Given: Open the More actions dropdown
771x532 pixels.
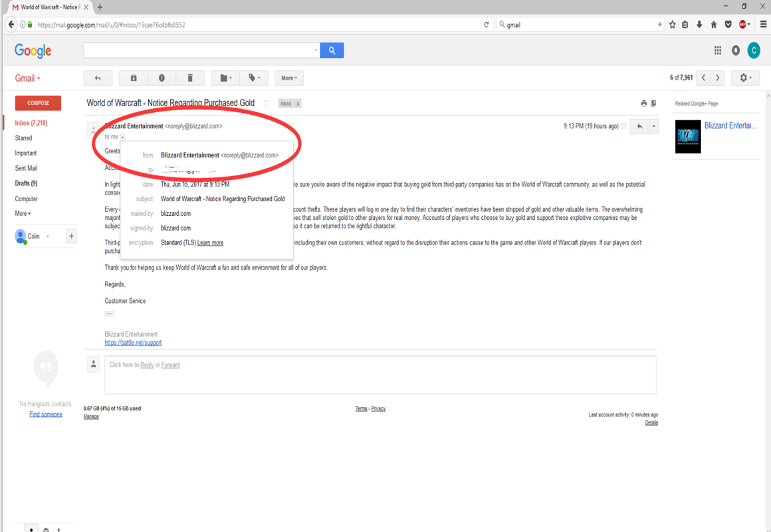Looking at the screenshot, I should 289,78.
